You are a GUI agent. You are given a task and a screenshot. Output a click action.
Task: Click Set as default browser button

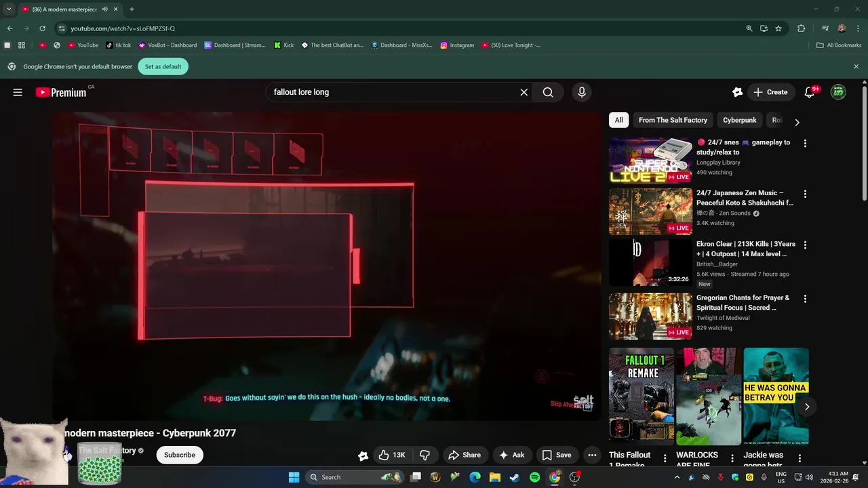(163, 66)
